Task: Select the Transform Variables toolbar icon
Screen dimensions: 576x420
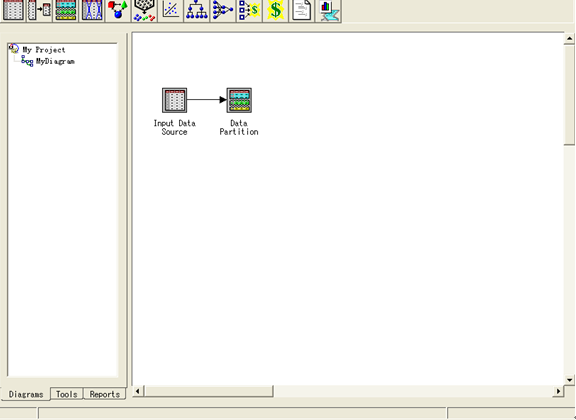Action: coord(92,10)
